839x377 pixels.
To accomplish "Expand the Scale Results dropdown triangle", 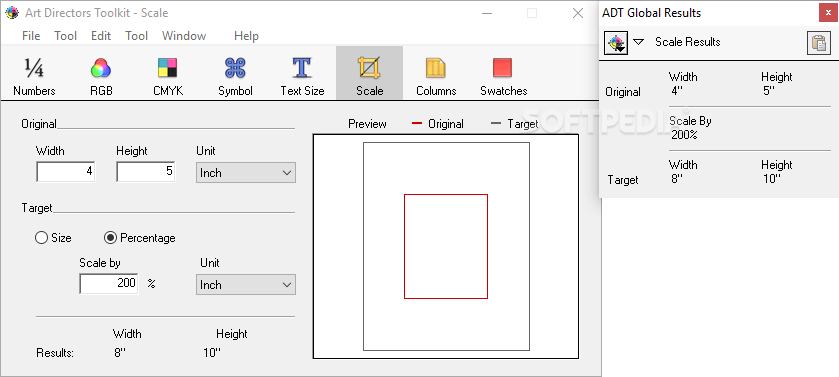I will click(x=638, y=42).
